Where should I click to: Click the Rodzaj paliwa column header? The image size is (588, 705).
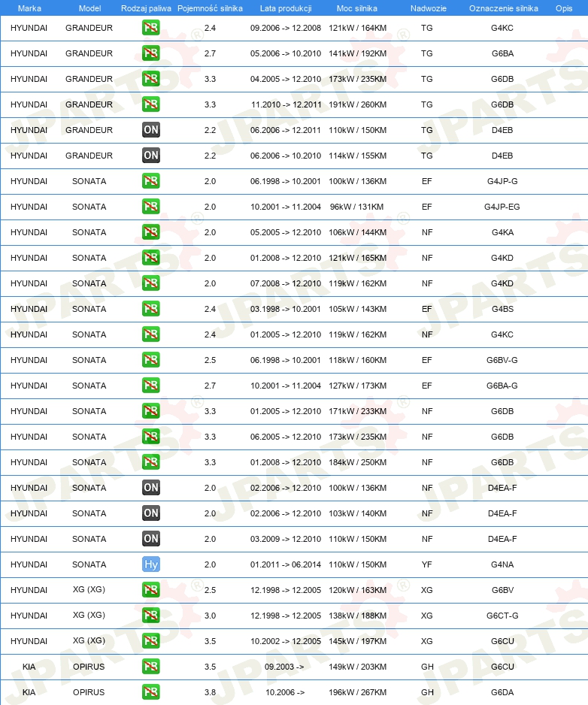click(x=146, y=8)
